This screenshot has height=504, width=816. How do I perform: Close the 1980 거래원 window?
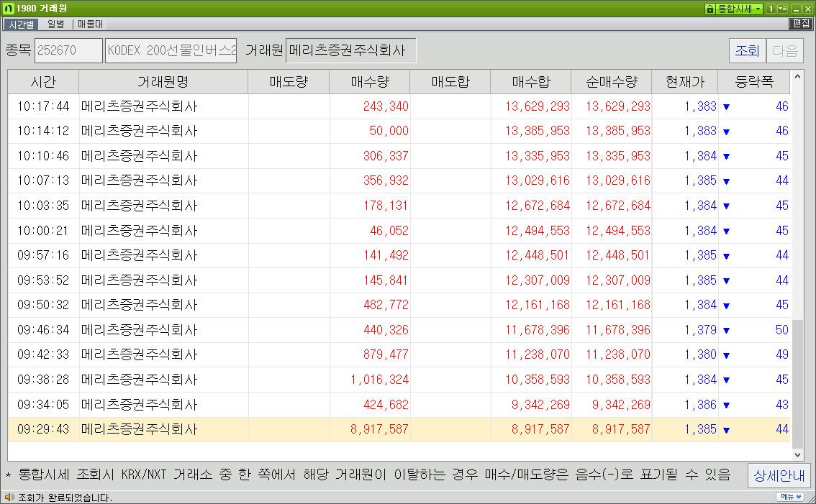point(807,9)
